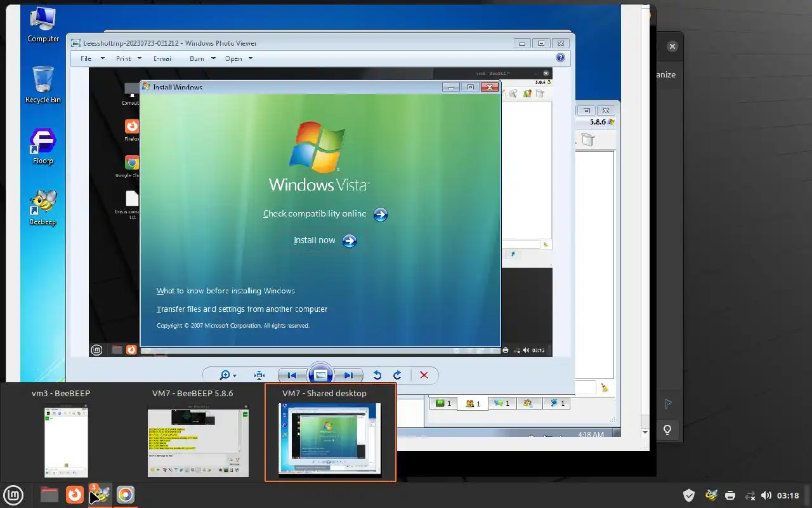
Task: Click the lightbulb icon in the dark side panel
Action: click(x=667, y=430)
